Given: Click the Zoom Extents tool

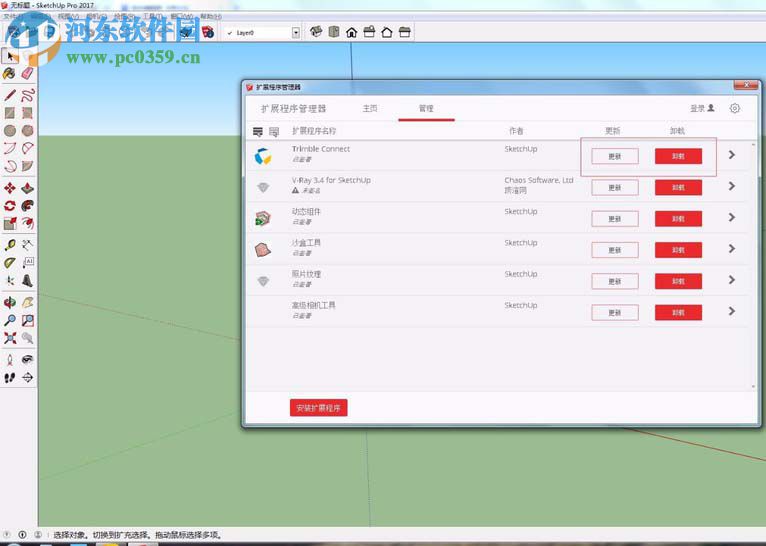Looking at the screenshot, I should pos(10,338).
